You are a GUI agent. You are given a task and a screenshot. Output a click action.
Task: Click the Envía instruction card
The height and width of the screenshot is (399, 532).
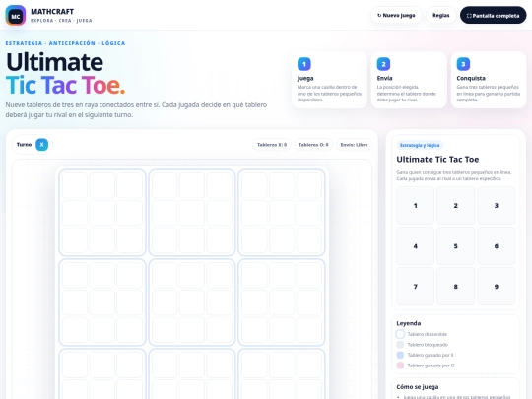pos(409,80)
